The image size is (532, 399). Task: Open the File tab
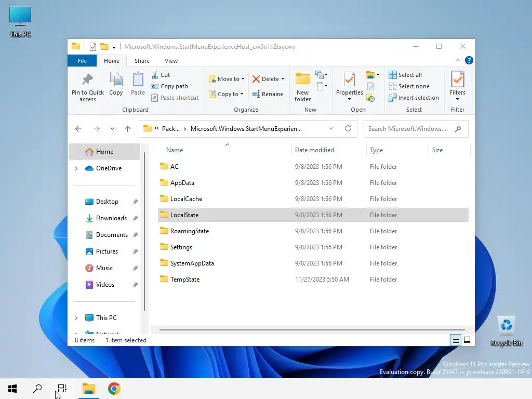pyautogui.click(x=82, y=61)
